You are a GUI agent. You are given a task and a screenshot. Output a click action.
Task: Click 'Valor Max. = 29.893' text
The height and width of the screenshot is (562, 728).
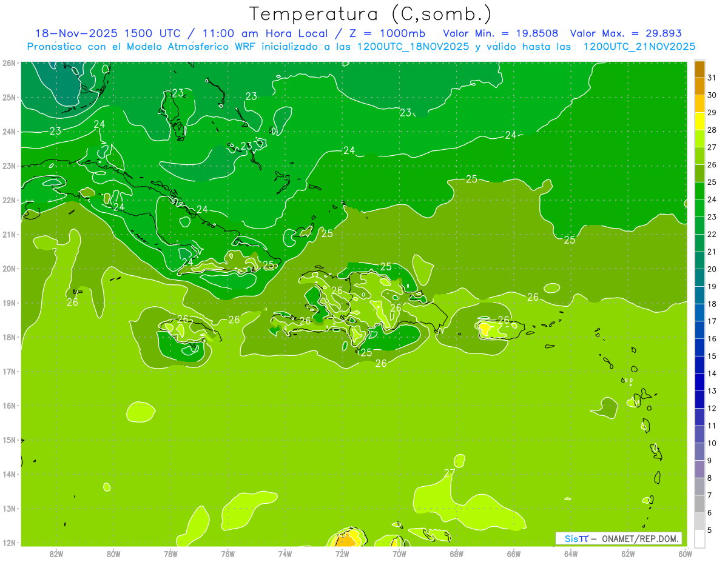(x=626, y=33)
